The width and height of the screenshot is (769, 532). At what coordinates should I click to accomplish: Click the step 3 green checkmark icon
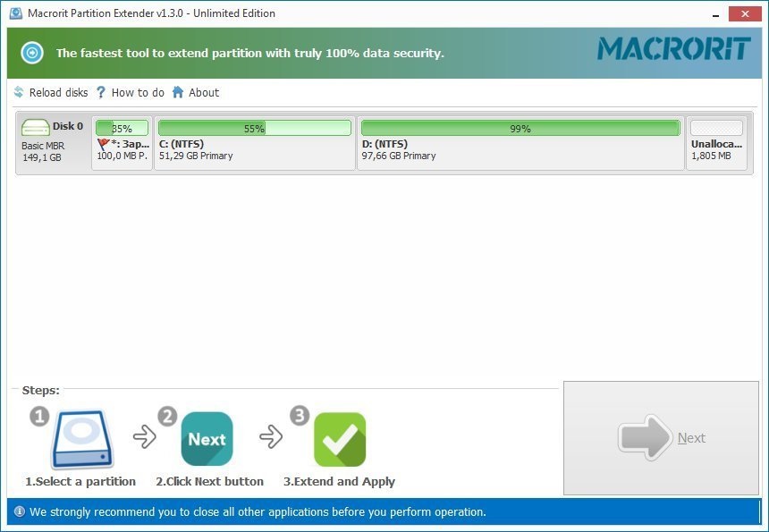click(x=340, y=438)
